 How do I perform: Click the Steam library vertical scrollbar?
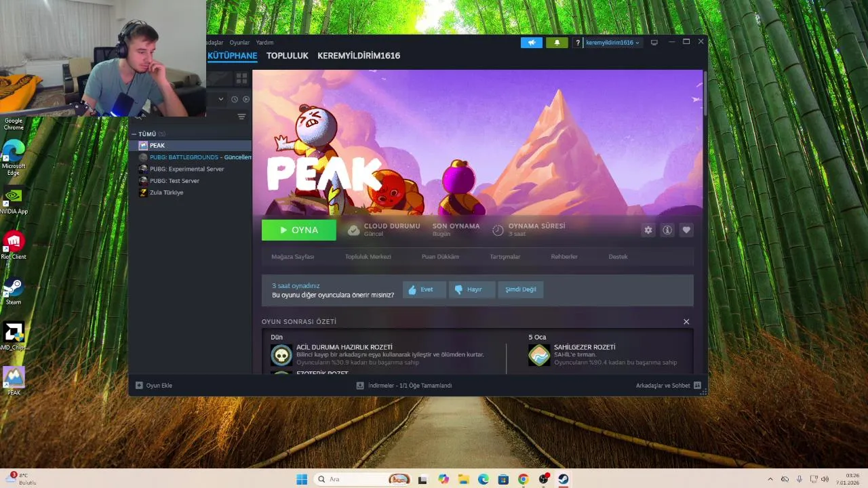click(705, 93)
